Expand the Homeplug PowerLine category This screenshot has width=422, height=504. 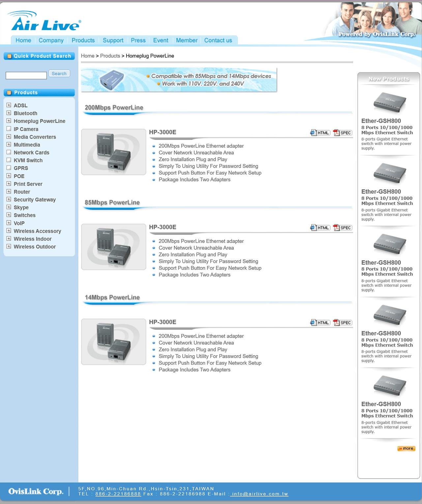coord(9,121)
